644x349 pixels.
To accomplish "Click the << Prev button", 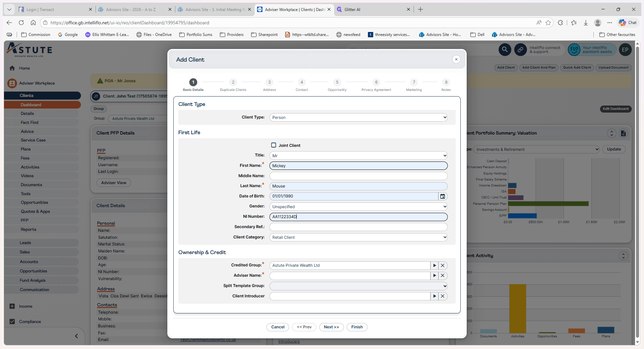I will (x=304, y=327).
